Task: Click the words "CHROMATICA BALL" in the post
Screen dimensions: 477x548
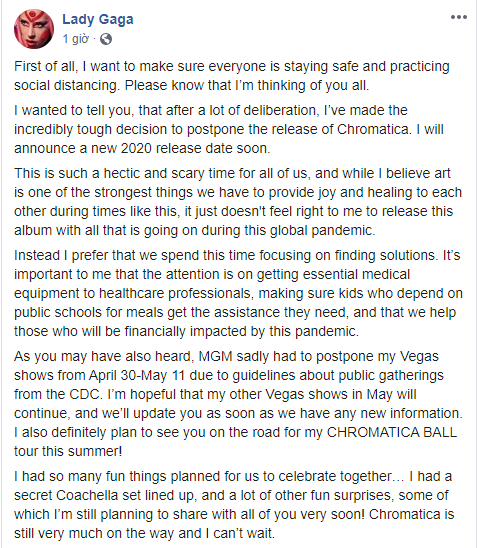Action: coord(392,432)
